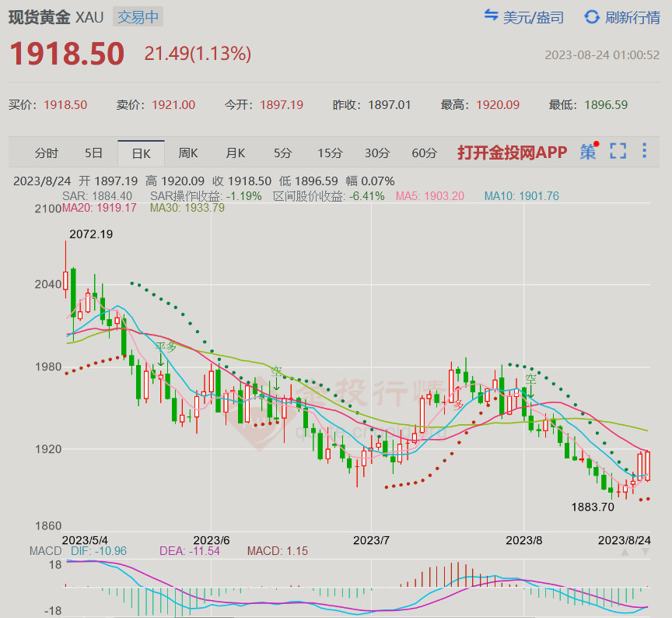The image size is (672, 618).
Task: Open the three-dot more options menu
Action: [x=644, y=152]
